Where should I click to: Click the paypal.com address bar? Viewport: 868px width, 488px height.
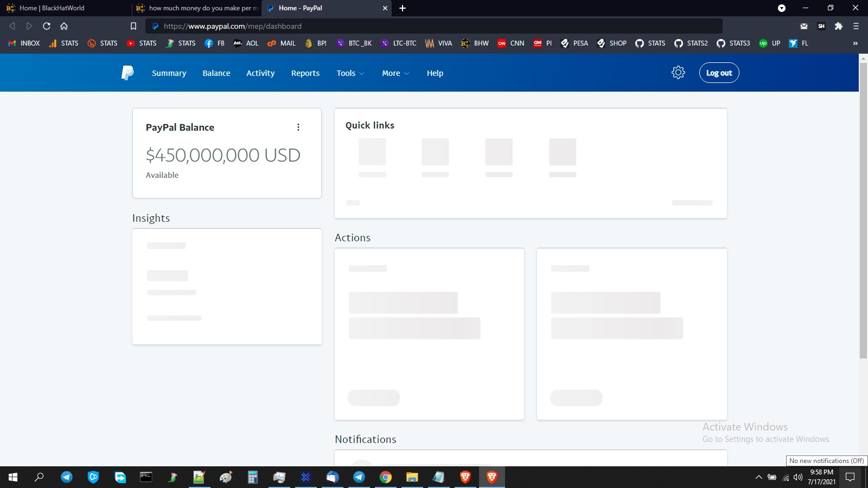coord(434,26)
